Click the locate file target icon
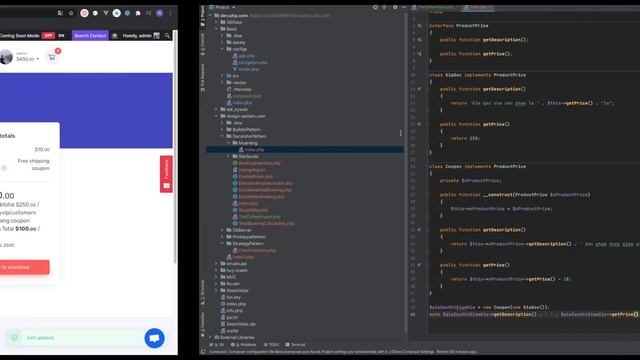This screenshot has height=360, width=640. 375,7
